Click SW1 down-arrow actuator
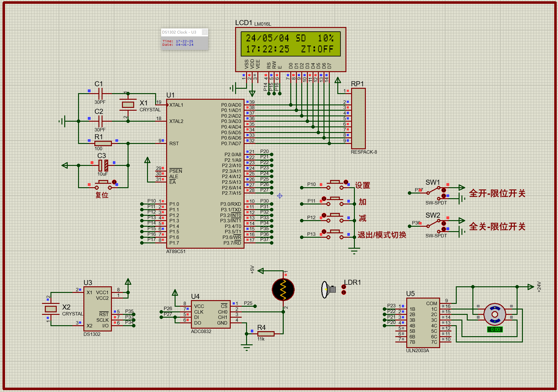The width and height of the screenshot is (558, 392). (444, 196)
